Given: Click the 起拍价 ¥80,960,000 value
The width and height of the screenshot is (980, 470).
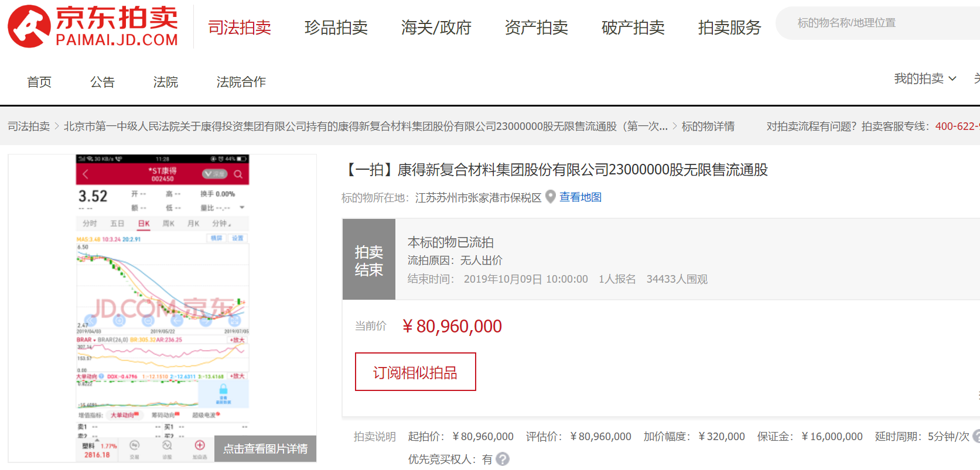Looking at the screenshot, I should click(483, 437).
